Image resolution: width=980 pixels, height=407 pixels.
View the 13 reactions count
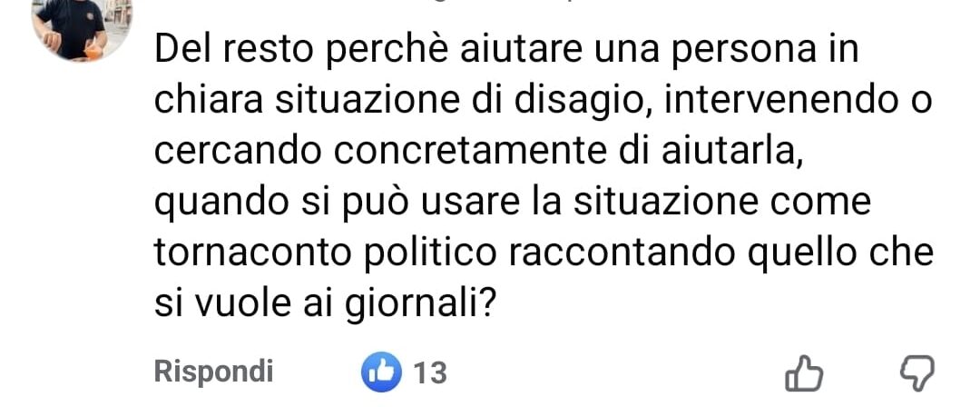[431, 373]
